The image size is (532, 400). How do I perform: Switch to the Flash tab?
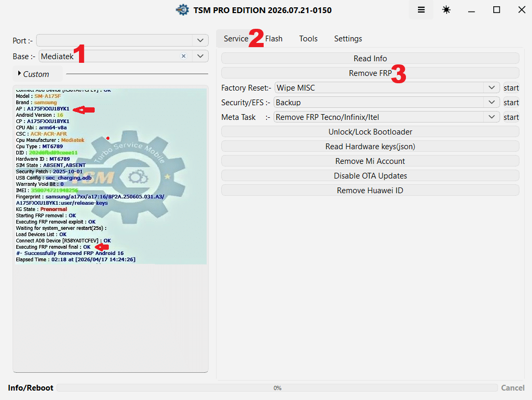point(274,39)
